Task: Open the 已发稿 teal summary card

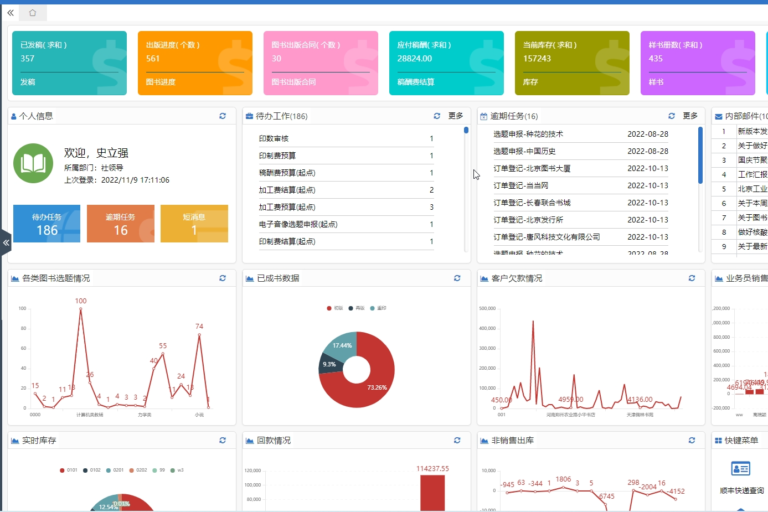Action: [x=69, y=63]
